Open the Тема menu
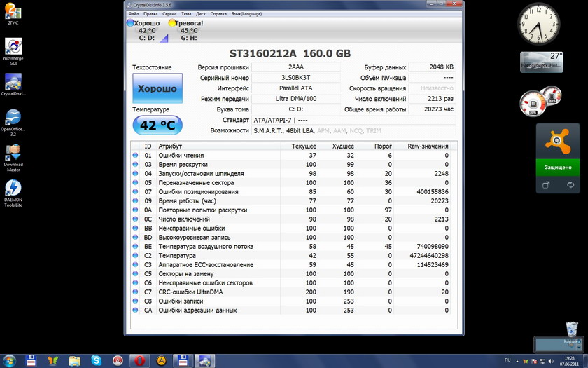Viewport: 588px width, 368px height. coord(186,14)
